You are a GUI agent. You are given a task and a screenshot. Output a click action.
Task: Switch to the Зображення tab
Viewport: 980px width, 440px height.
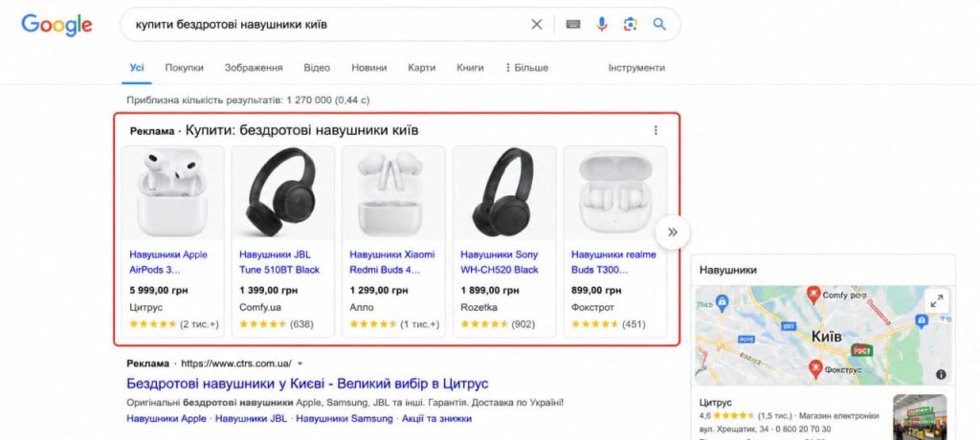tap(254, 68)
